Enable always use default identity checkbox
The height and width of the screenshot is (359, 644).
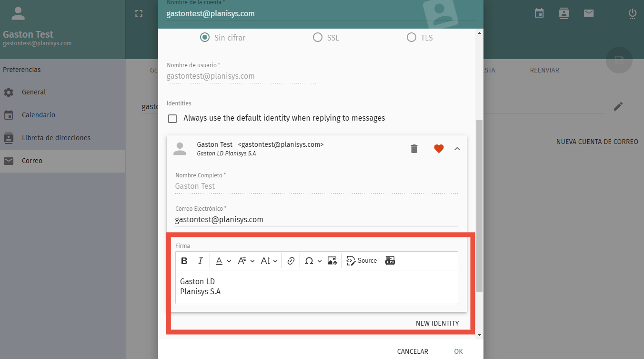pos(172,118)
